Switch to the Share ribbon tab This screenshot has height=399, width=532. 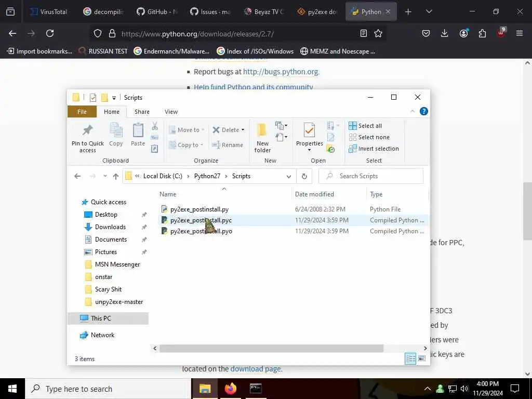[142, 112]
